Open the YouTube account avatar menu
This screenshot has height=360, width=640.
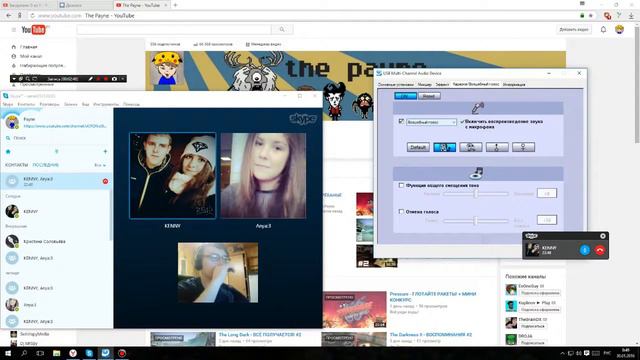[x=619, y=29]
